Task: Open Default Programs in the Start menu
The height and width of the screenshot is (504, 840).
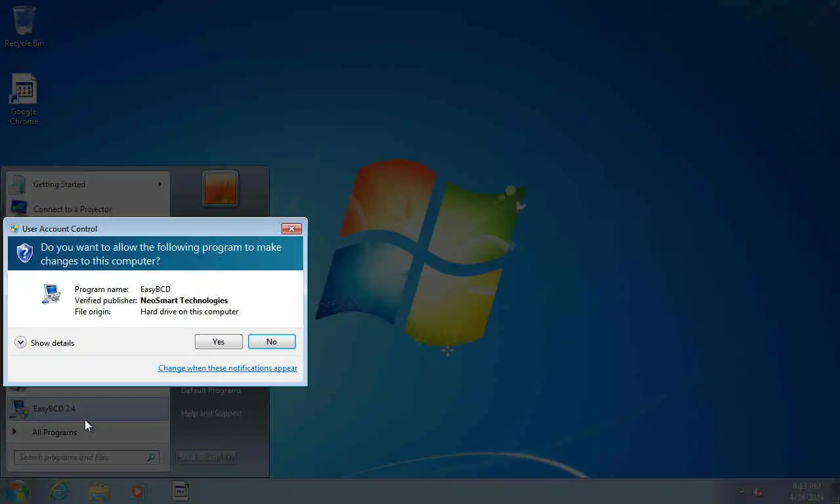Action: coord(211,390)
